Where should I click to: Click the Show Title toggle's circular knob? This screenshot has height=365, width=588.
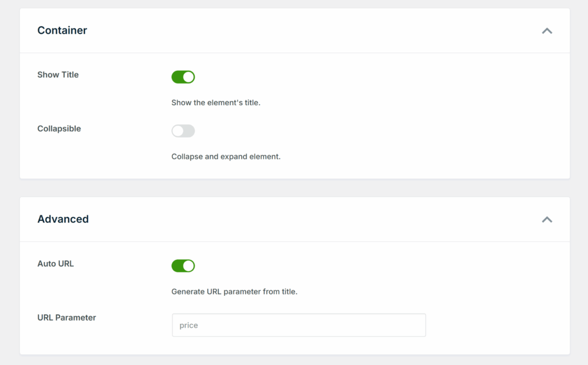[x=188, y=77]
